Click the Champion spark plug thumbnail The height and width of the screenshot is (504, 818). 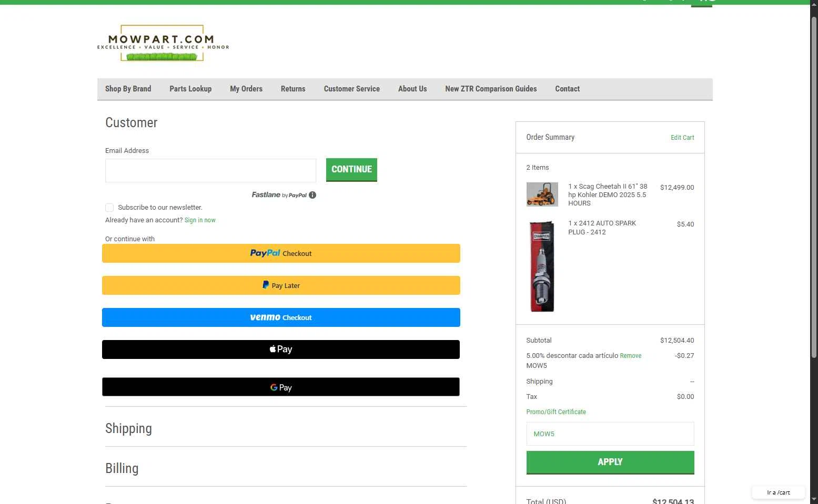pos(542,266)
